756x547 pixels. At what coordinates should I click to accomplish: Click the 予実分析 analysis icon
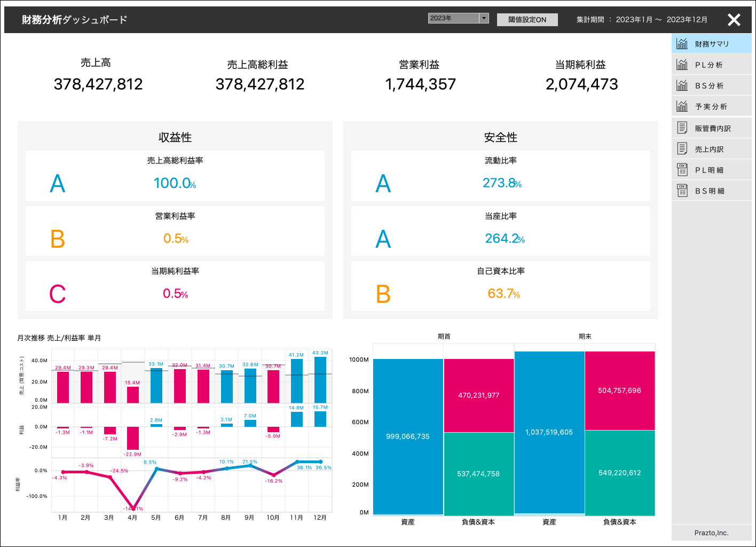pos(682,106)
